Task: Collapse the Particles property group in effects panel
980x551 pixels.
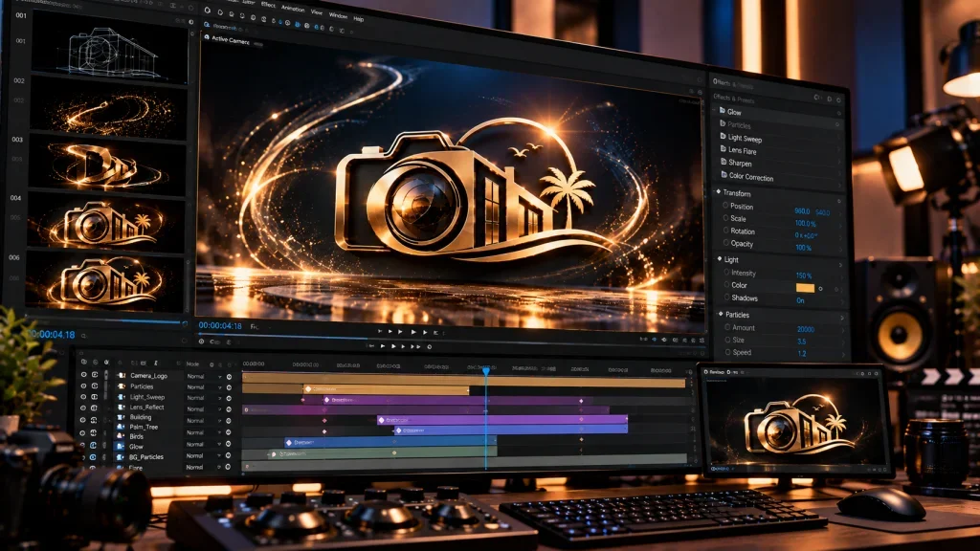Action: [x=721, y=314]
